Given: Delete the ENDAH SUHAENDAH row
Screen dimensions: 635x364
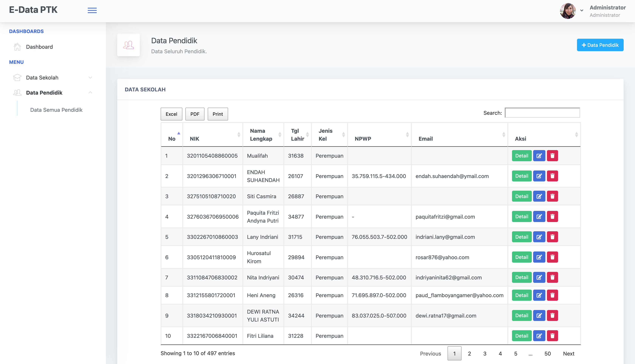Looking at the screenshot, I should point(552,176).
